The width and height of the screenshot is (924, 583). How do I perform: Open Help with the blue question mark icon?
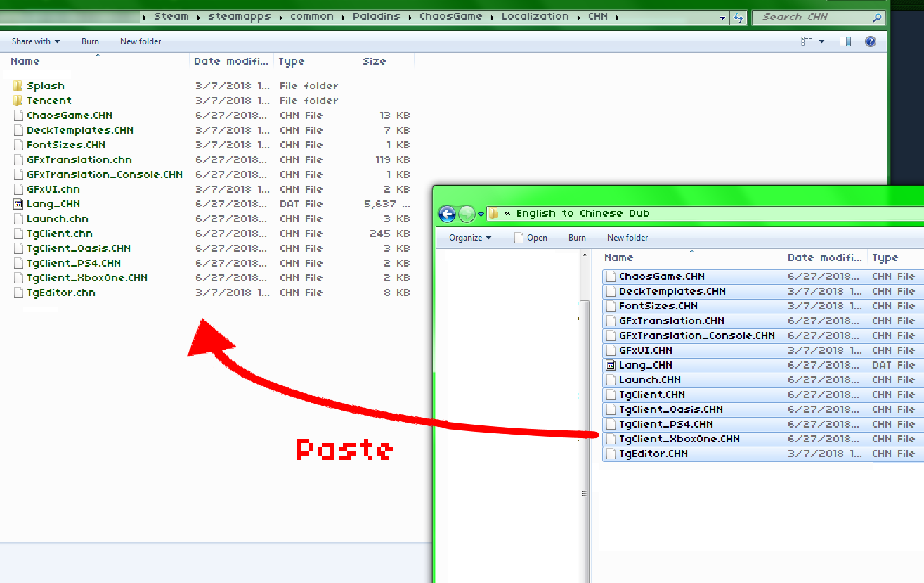(871, 41)
